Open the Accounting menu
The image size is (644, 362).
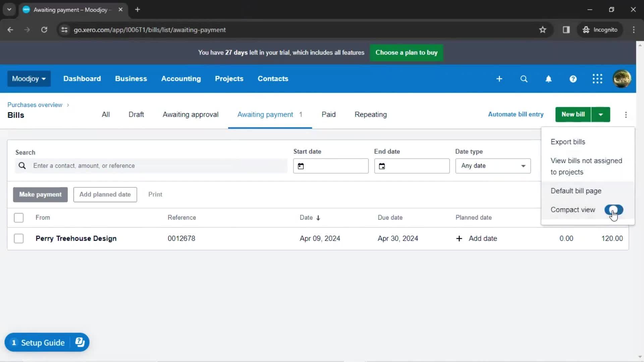click(x=181, y=79)
